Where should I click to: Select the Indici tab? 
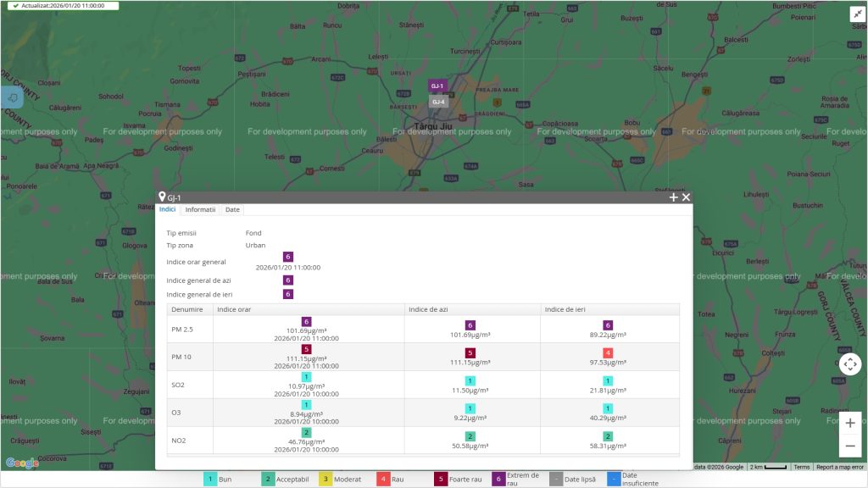pyautogui.click(x=168, y=209)
